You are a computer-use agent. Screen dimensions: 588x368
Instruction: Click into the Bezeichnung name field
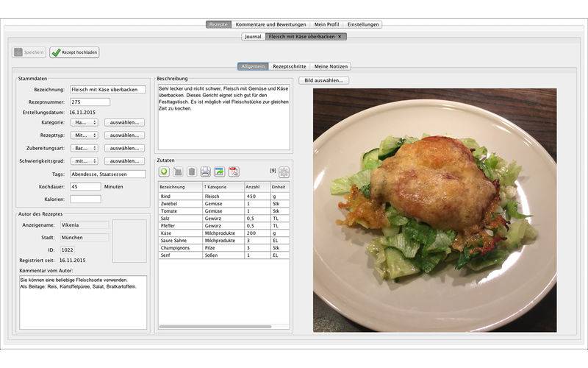point(108,89)
